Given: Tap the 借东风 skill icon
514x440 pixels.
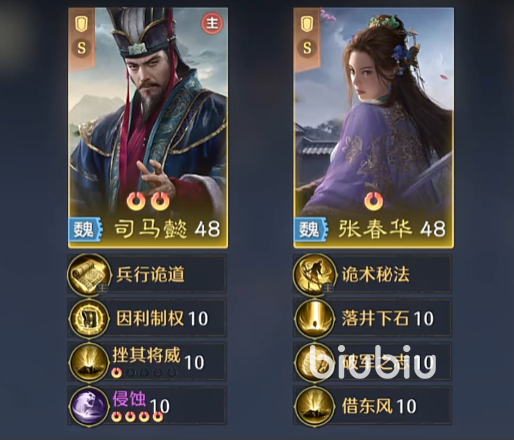Looking at the screenshot, I should 314,406.
